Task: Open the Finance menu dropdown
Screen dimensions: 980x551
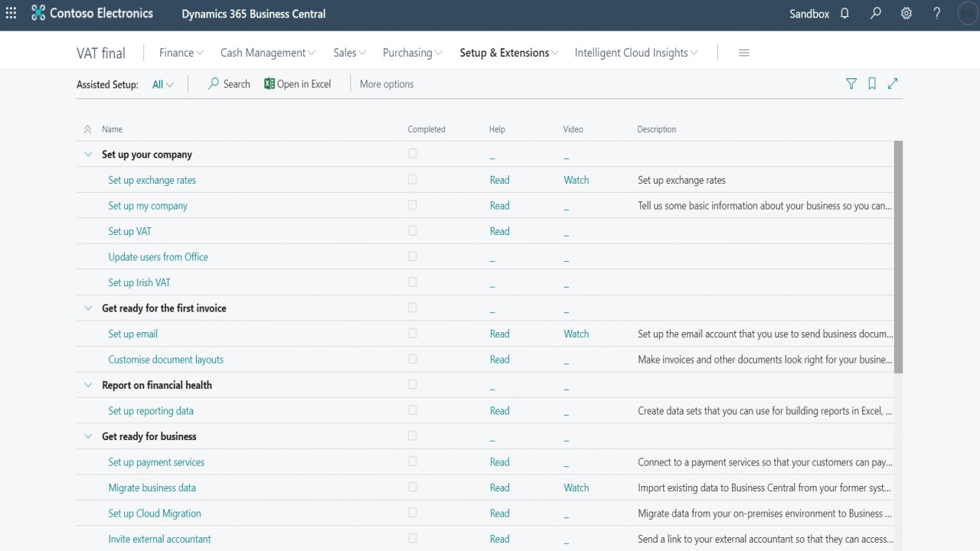Action: point(181,53)
